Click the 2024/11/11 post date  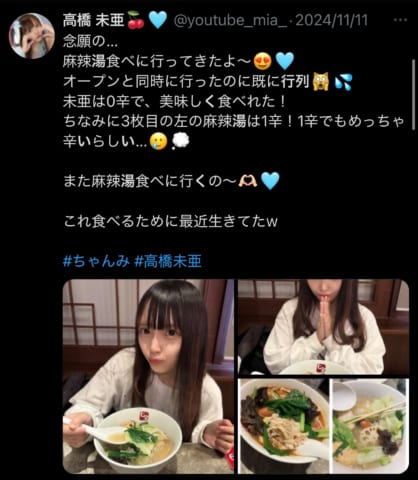[x=332, y=20]
